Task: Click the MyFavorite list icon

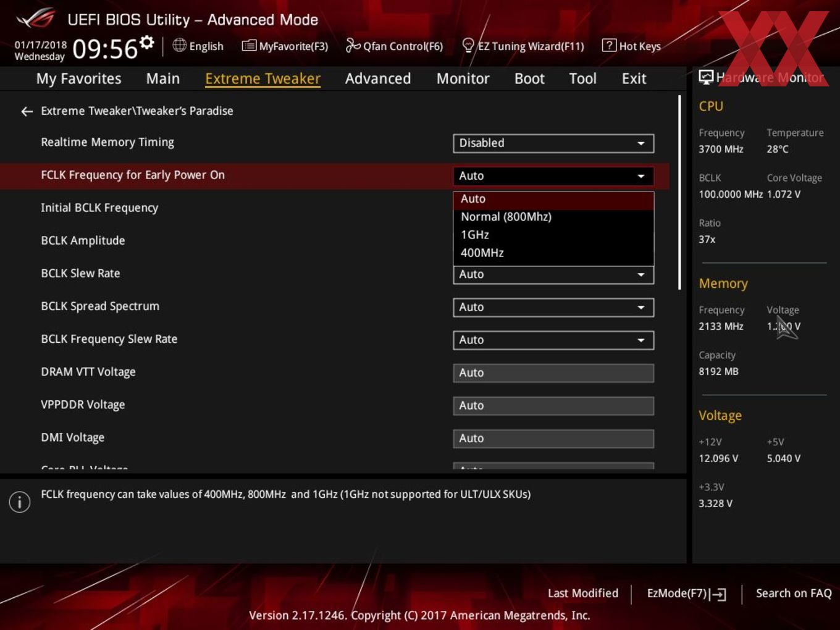Action: (x=249, y=46)
